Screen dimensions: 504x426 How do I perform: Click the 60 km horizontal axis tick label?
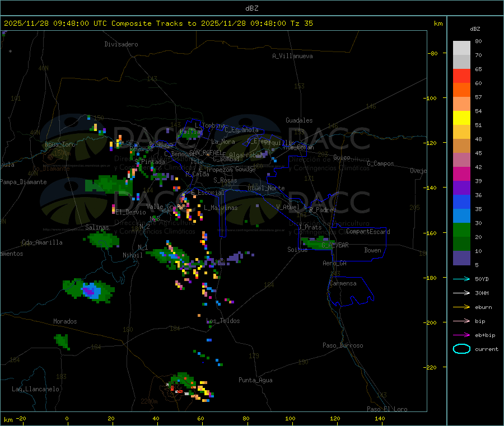click(200, 418)
